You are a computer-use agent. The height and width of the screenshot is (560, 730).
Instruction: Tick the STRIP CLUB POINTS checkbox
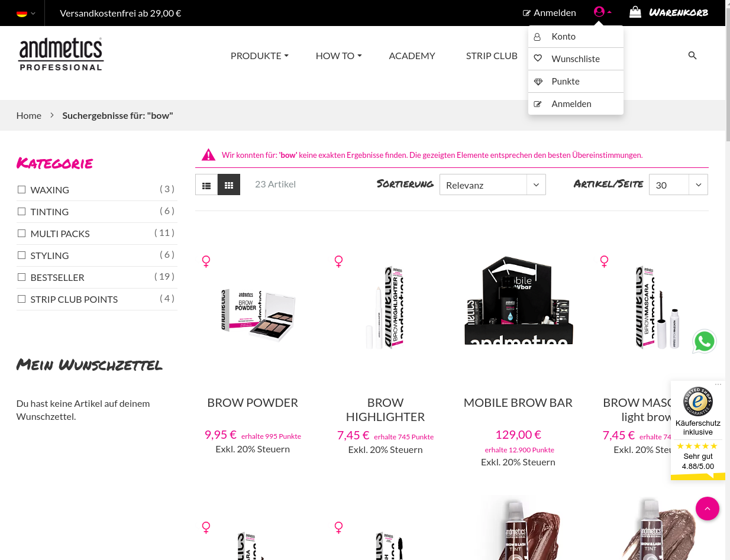tap(22, 299)
